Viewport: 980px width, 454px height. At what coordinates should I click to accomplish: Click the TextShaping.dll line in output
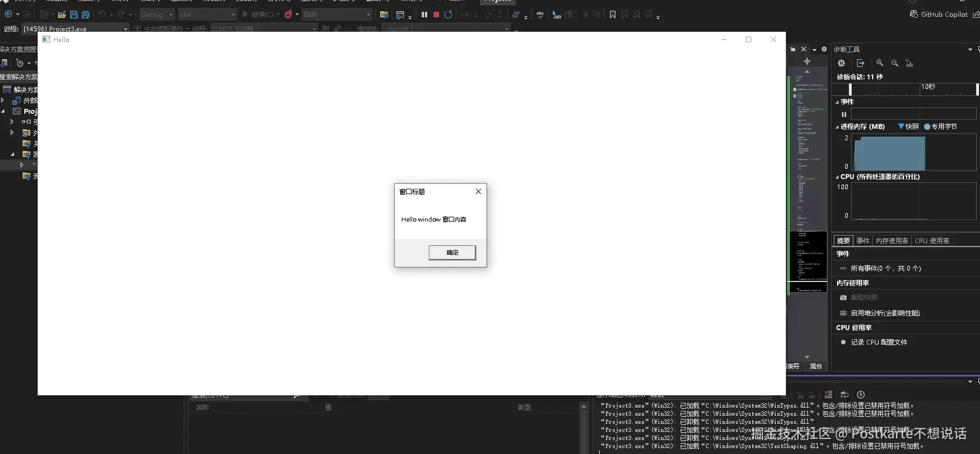click(762, 446)
